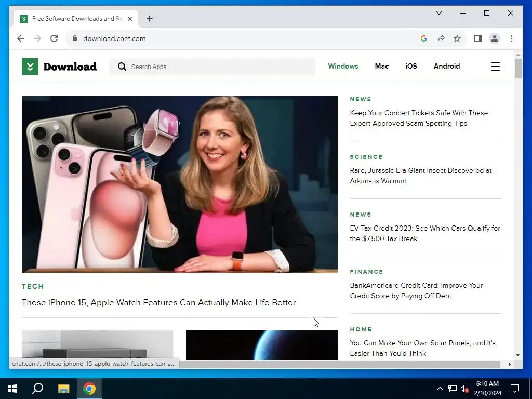
Task: Open File Explorer from the taskbar
Action: tap(63, 389)
